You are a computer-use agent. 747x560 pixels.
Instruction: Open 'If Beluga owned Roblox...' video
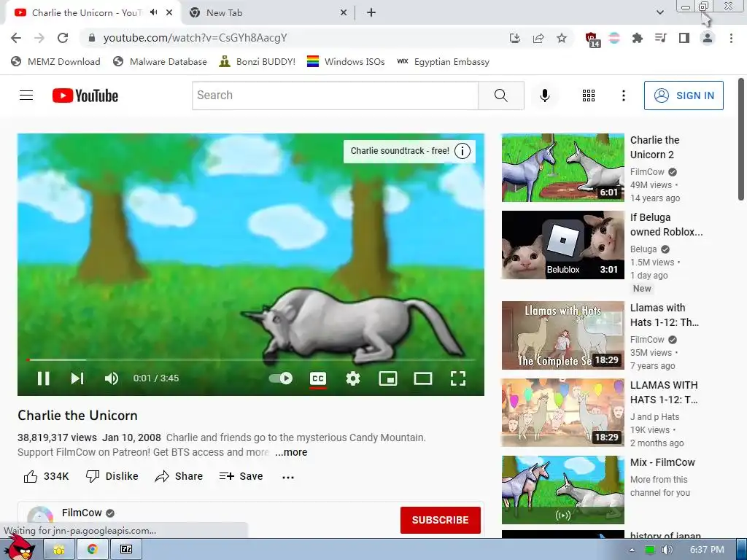pos(562,245)
